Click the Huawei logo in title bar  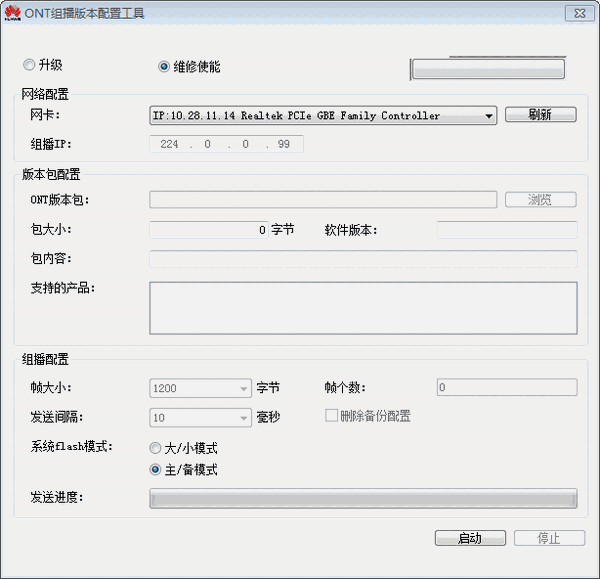point(13,13)
